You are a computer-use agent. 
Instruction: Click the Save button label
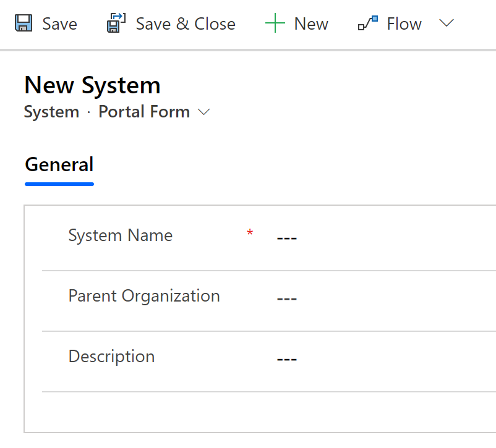[60, 24]
